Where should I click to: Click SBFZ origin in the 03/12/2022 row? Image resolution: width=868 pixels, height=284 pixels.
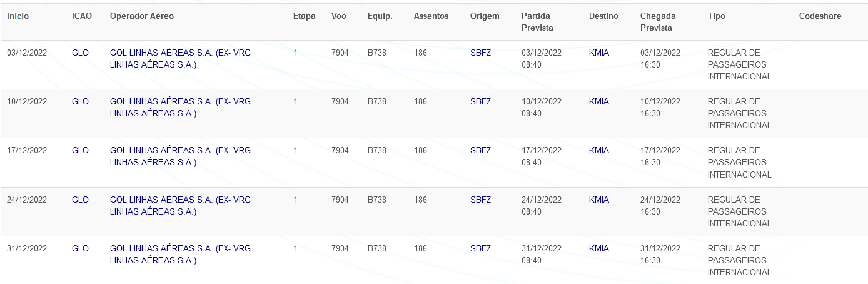pyautogui.click(x=480, y=53)
